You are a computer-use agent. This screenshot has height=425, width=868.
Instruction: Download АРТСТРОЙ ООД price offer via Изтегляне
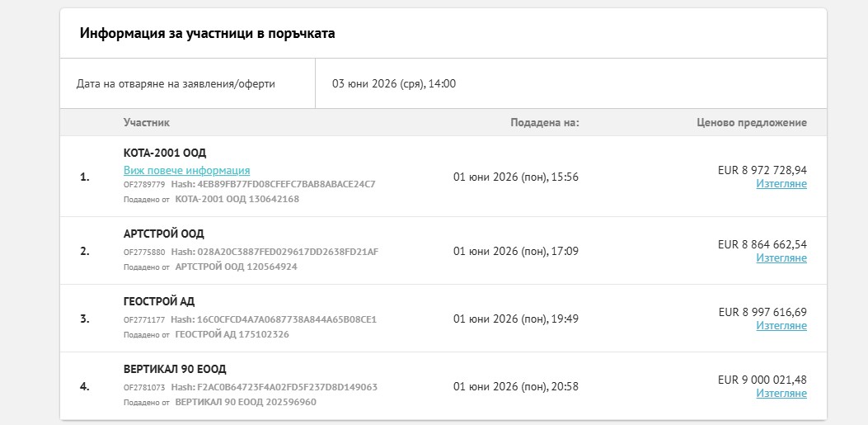[781, 257]
